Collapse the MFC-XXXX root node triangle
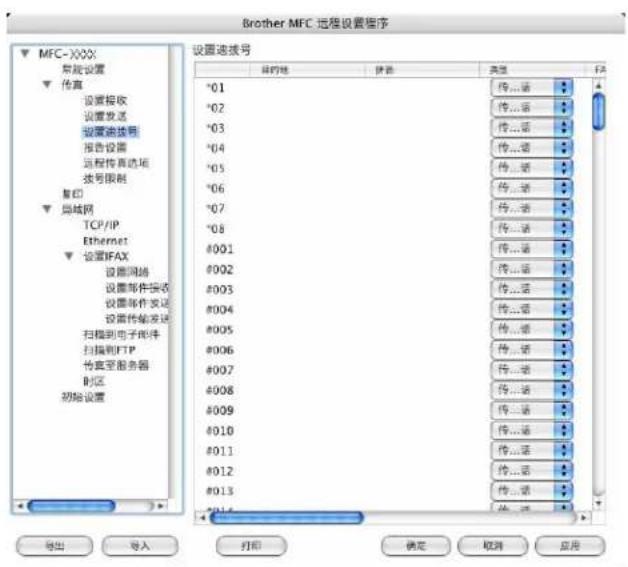 point(25,53)
